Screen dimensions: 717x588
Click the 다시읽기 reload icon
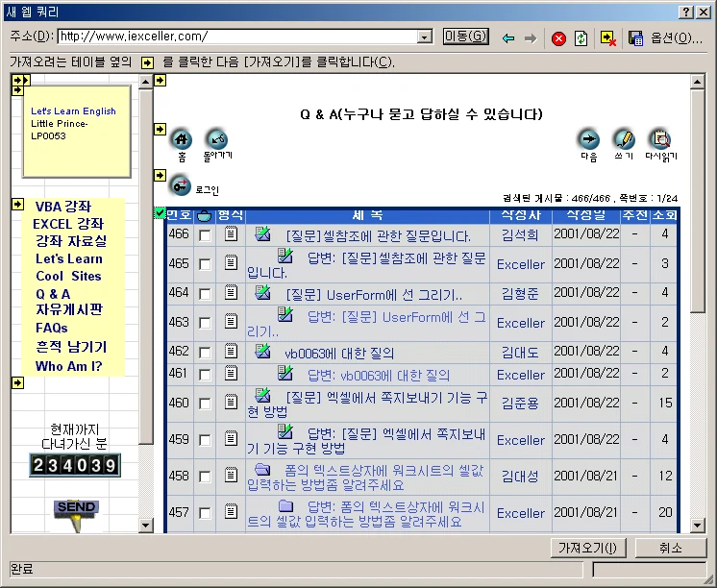pyautogui.click(x=660, y=139)
